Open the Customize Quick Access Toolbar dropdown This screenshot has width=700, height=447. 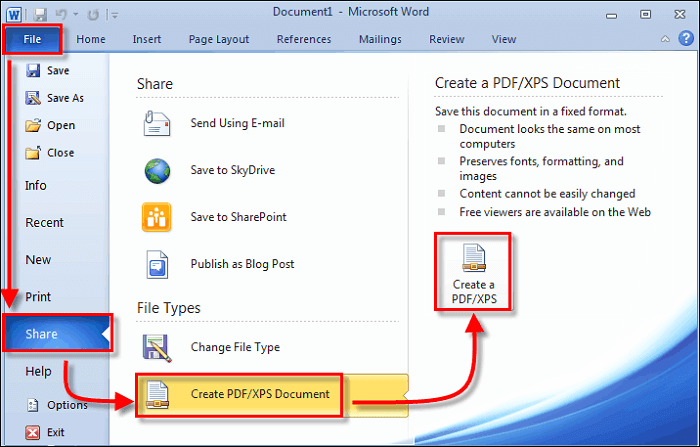[x=112, y=14]
